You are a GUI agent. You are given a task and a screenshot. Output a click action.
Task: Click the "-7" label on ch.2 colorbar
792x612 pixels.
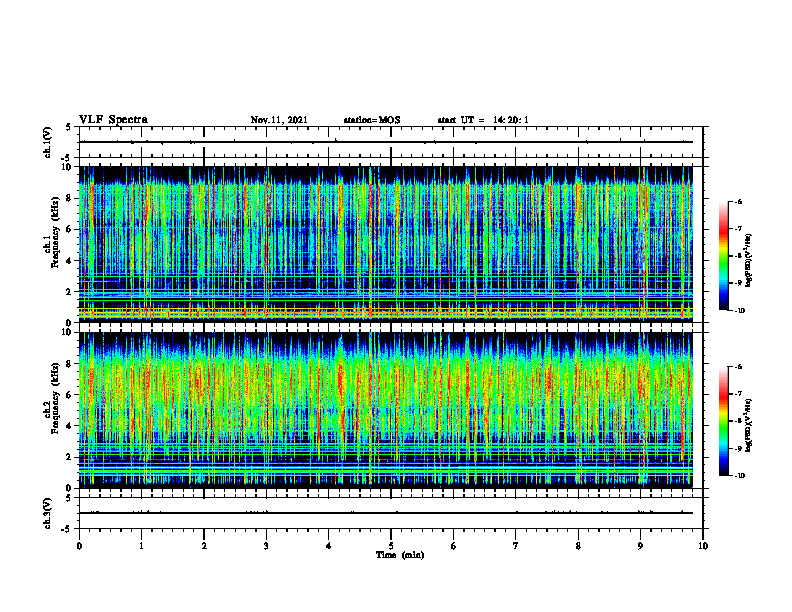[738, 394]
